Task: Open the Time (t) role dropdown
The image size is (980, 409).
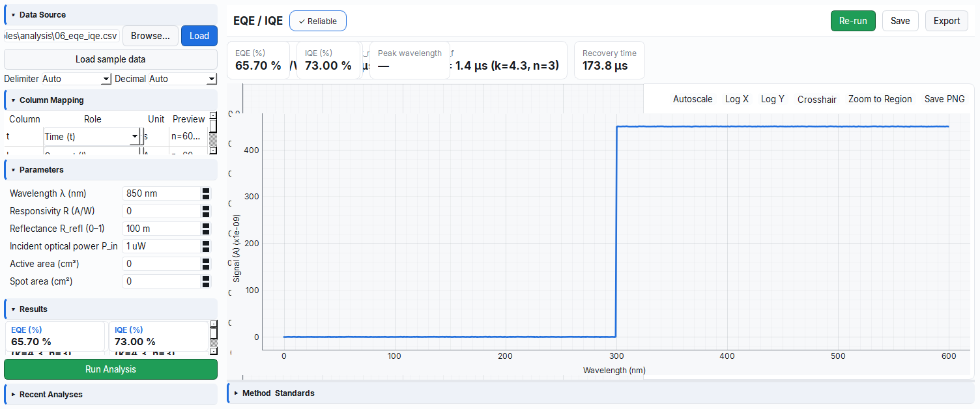Action: click(92, 136)
